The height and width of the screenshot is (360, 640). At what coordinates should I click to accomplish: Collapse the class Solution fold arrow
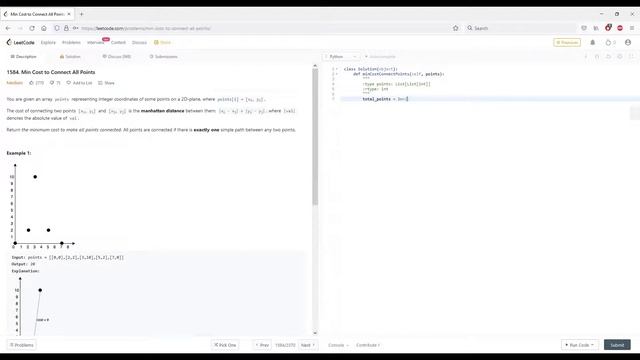click(337, 69)
